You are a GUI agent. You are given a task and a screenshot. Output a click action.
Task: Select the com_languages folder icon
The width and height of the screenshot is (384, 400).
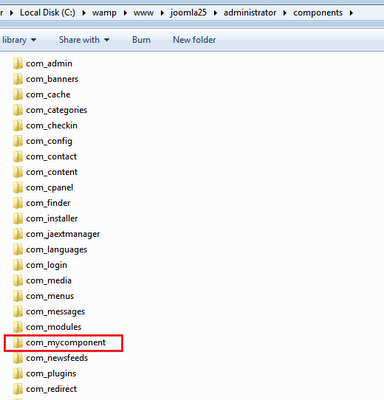[x=18, y=249]
